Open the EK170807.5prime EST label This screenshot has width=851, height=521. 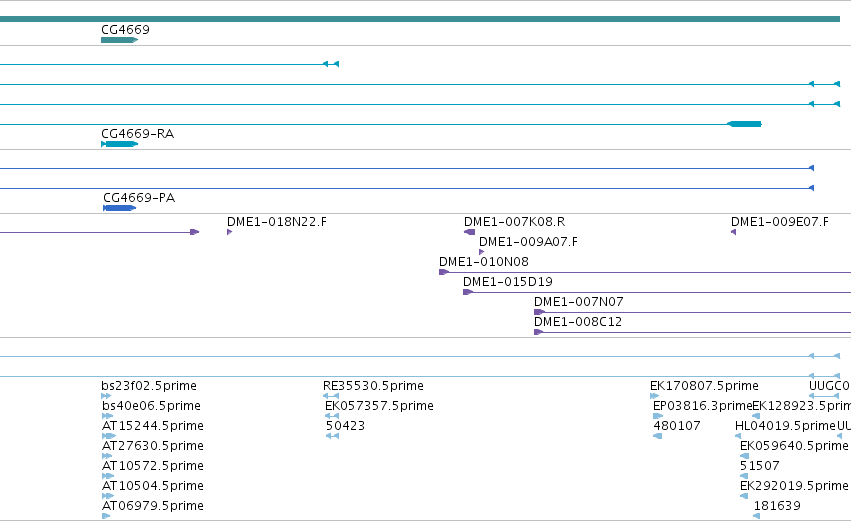[x=704, y=386]
